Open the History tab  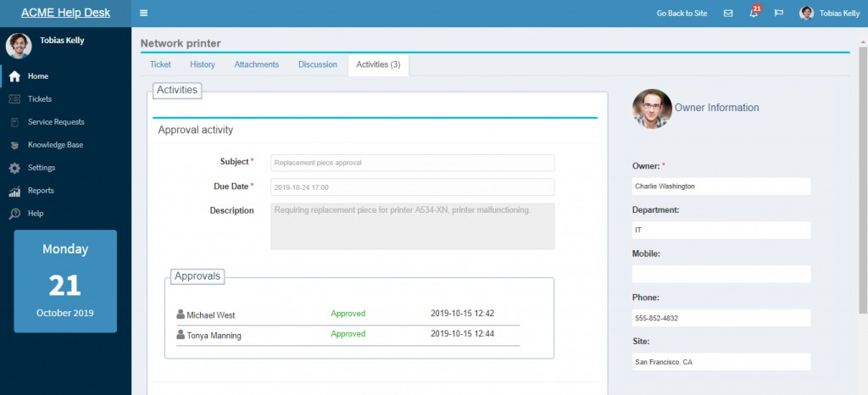[x=203, y=64]
